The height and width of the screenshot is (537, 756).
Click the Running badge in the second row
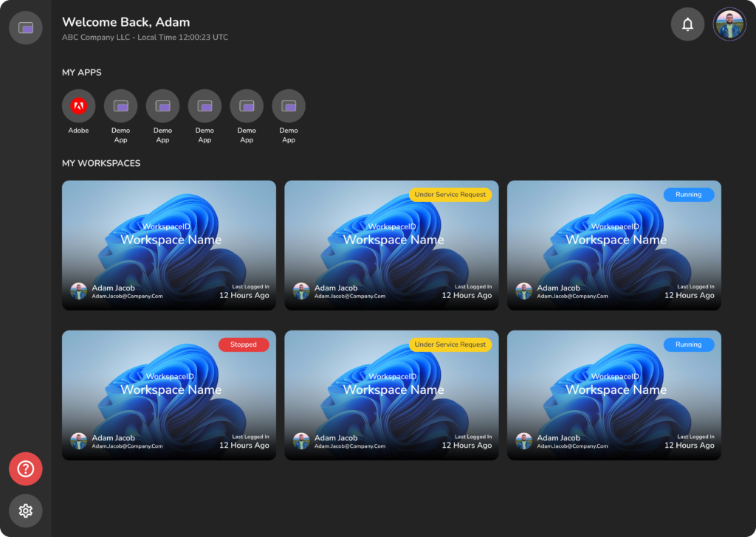coord(688,344)
